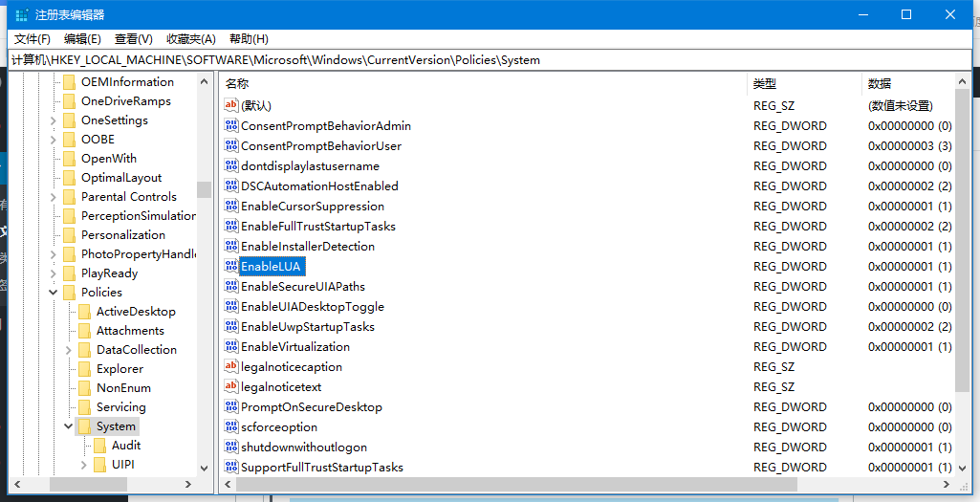Click the folder icon of the Policies key

tap(70, 292)
